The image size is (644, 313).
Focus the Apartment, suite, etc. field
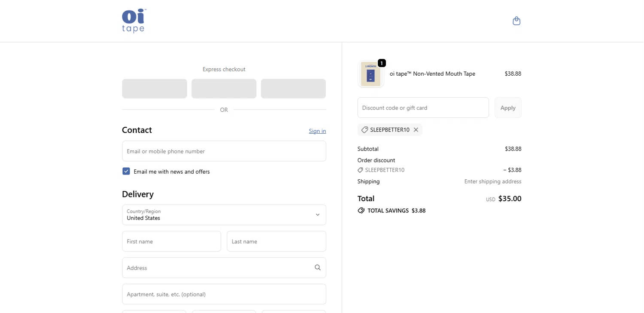coord(224,294)
